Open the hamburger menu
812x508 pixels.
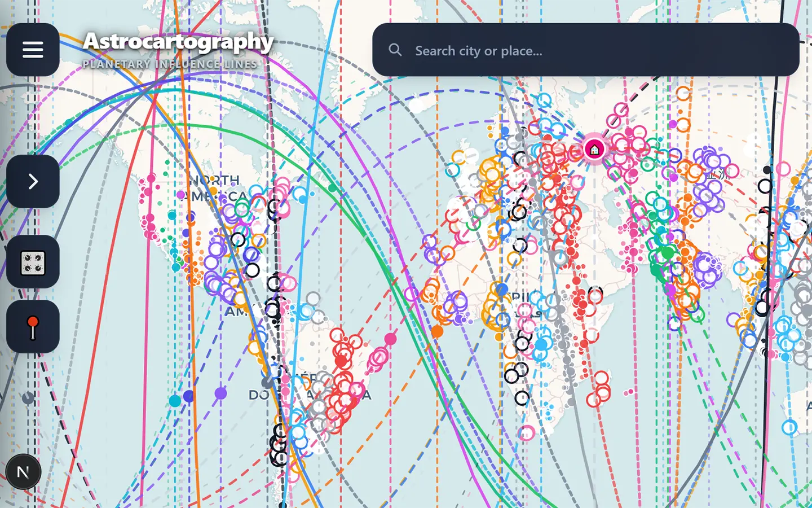point(33,50)
